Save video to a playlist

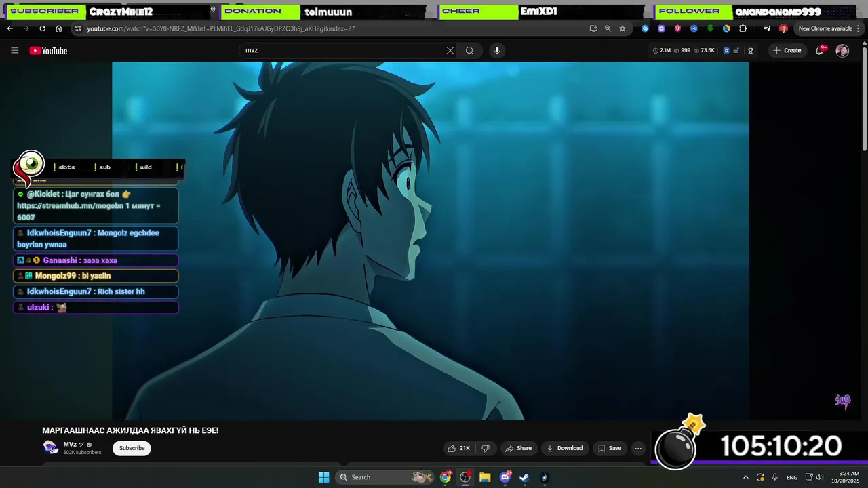click(609, 448)
